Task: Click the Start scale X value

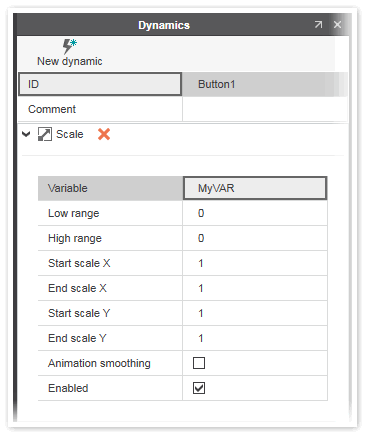Action: tap(255, 263)
